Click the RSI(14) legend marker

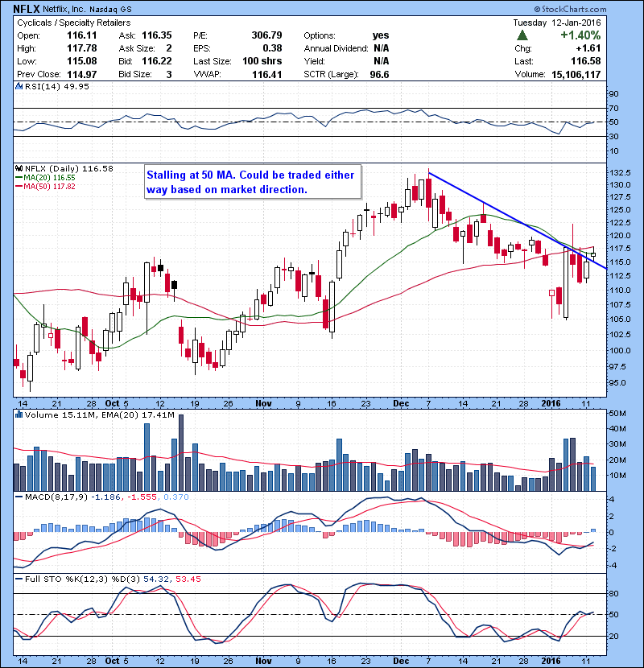coord(19,87)
